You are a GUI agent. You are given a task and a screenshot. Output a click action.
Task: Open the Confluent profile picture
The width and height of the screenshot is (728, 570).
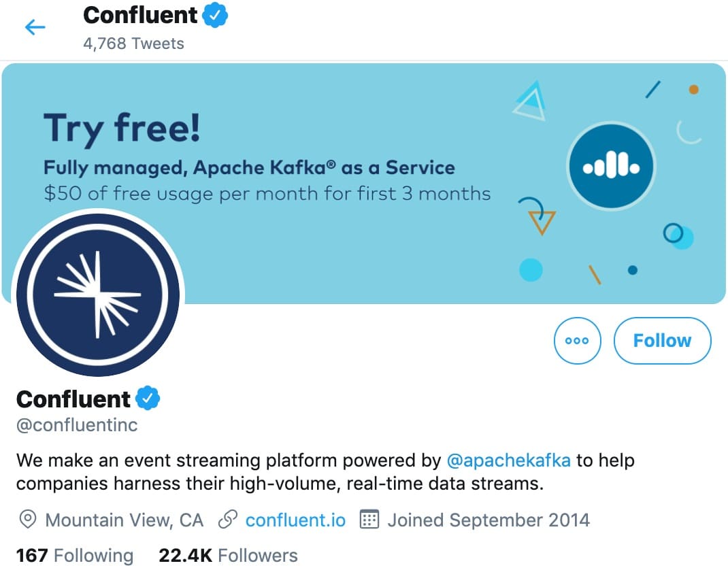point(98,295)
